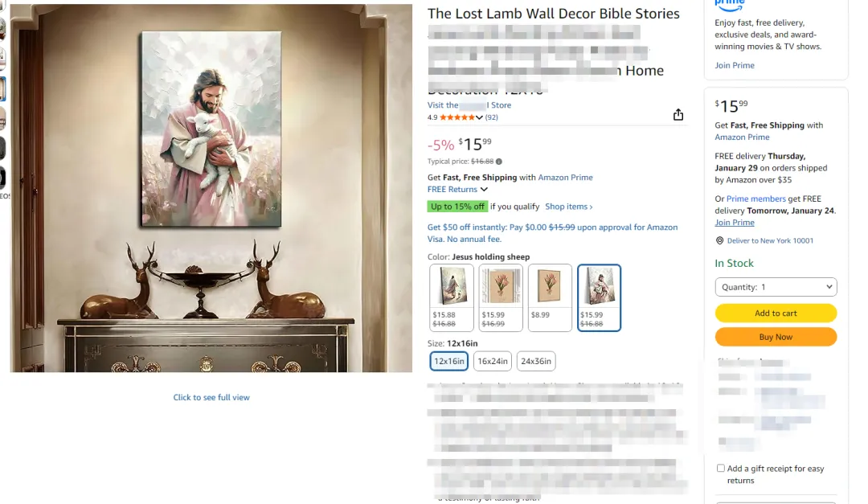Click the Click to see full view link
Viewport: 868px width, 504px height.
211,398
